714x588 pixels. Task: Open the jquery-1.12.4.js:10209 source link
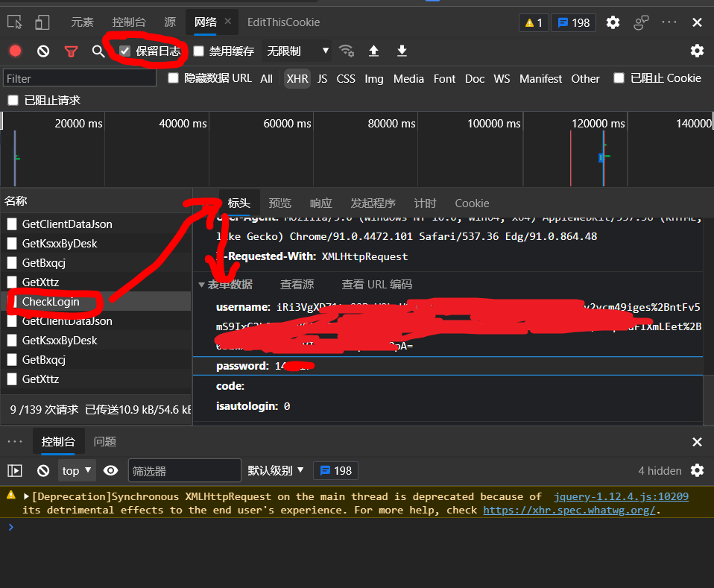[x=621, y=496]
